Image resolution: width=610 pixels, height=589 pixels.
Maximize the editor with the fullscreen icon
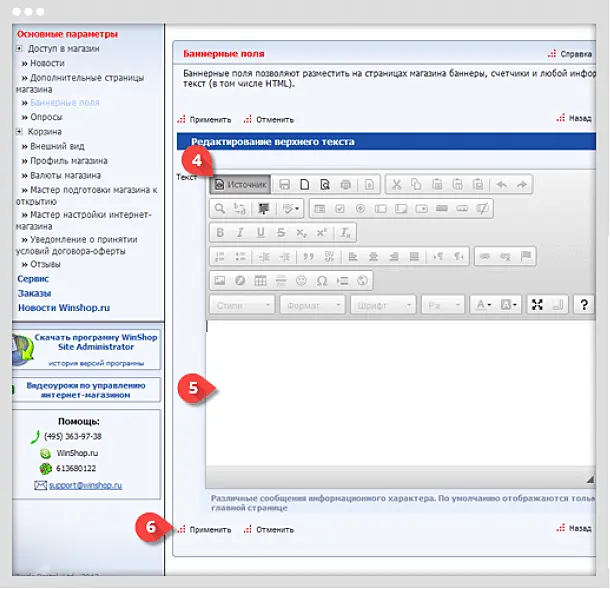coord(537,305)
